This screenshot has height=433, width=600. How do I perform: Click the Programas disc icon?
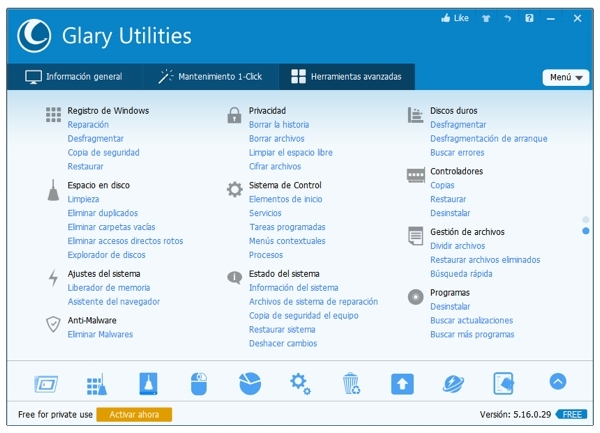(416, 297)
